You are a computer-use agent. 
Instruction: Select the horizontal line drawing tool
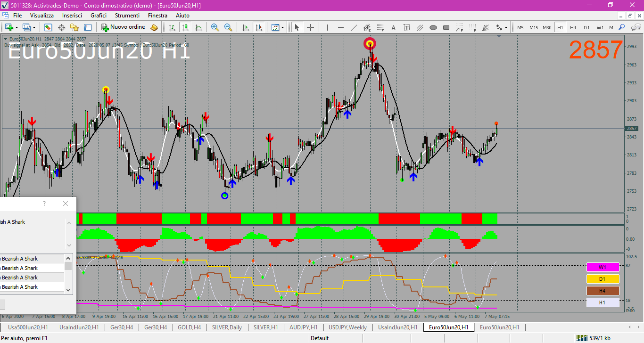(340, 27)
